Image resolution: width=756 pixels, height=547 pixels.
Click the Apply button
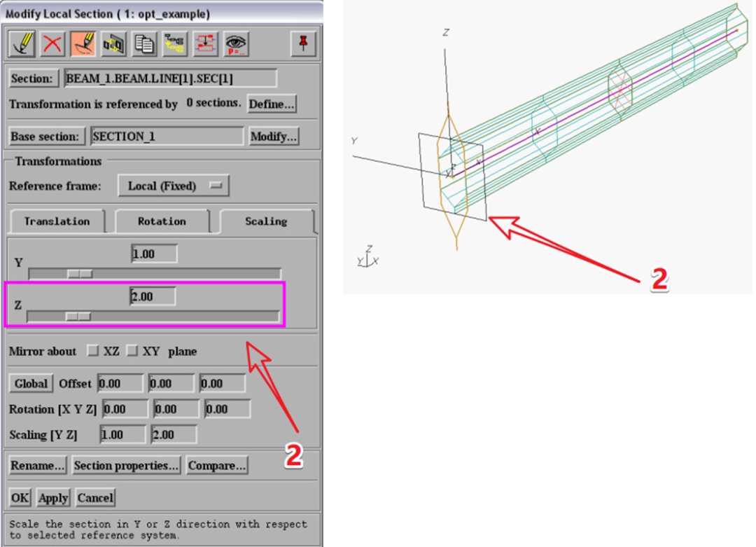coord(53,497)
